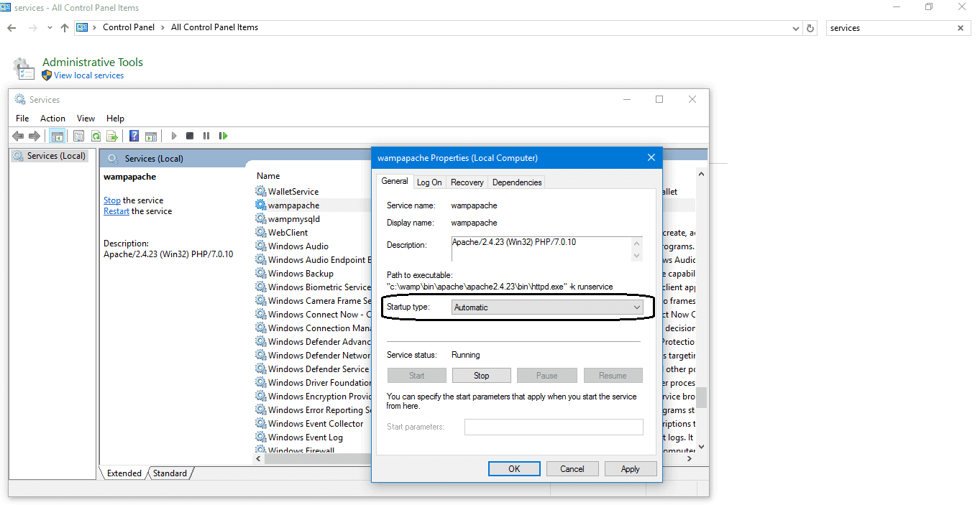
Task: Open Help via the blue question-mark icon
Action: point(134,136)
